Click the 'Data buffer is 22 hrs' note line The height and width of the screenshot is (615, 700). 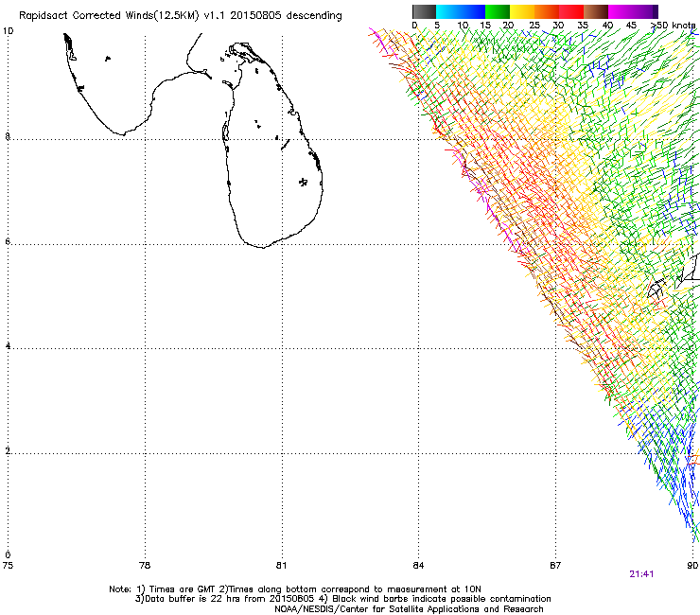(343, 599)
